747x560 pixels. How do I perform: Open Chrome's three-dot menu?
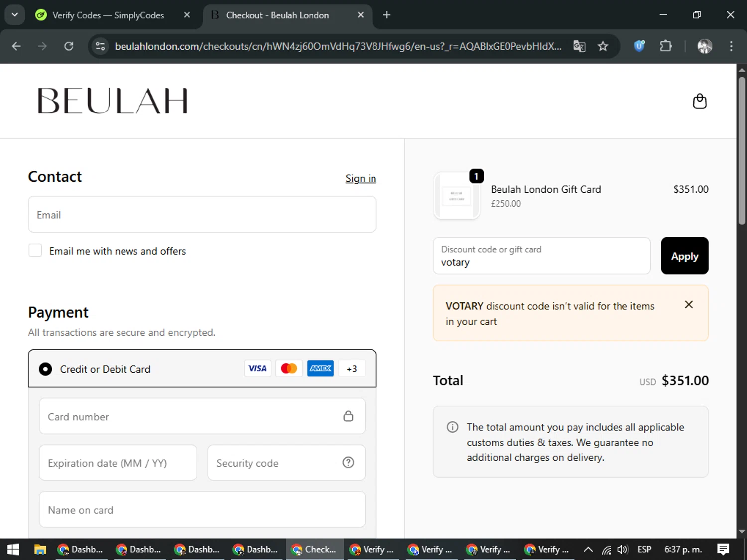pos(731,46)
